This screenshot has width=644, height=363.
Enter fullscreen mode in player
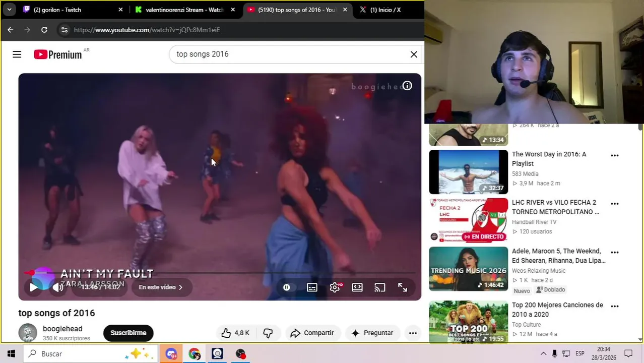pyautogui.click(x=402, y=287)
